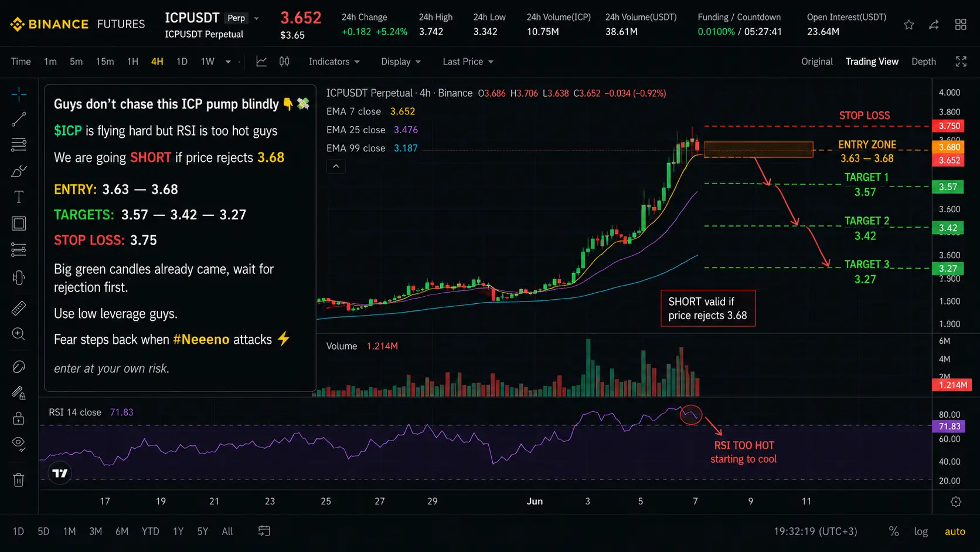Switch to the Trading View chart
The image size is (980, 552).
coord(872,62)
